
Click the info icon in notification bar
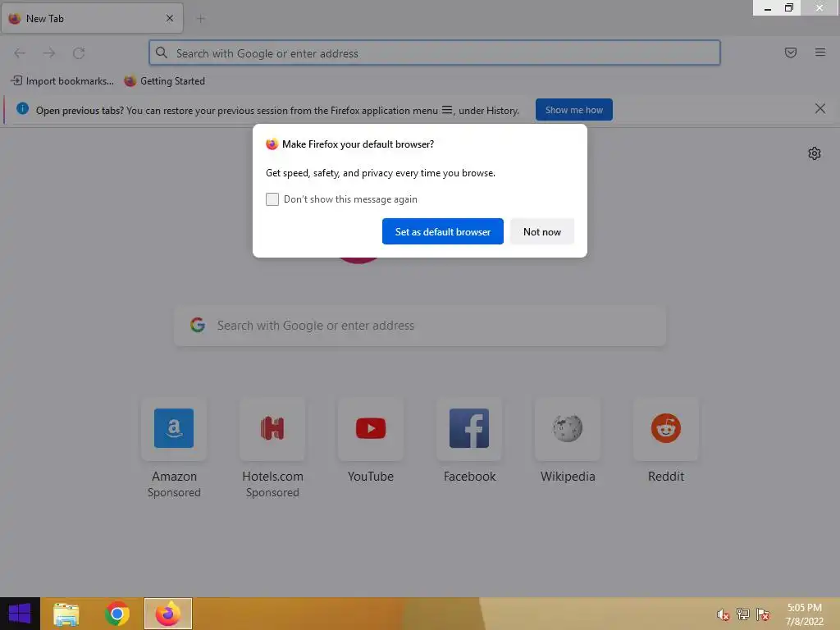22,109
